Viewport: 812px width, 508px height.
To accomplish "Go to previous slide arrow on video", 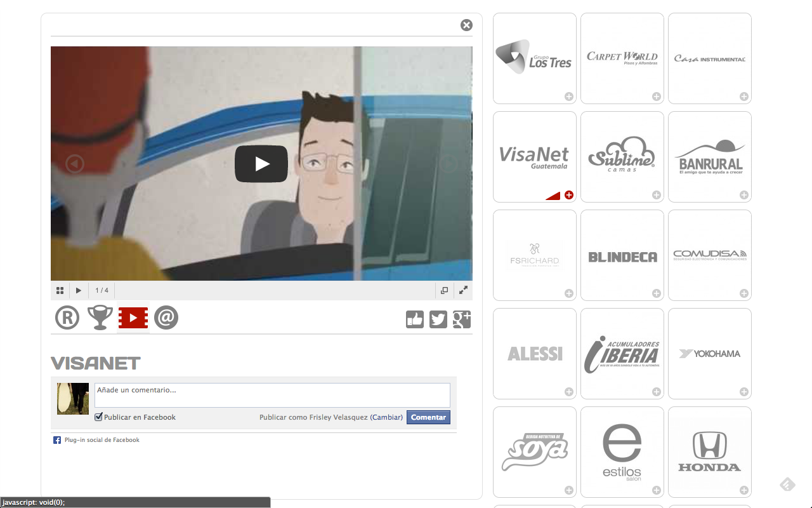I will coord(75,164).
